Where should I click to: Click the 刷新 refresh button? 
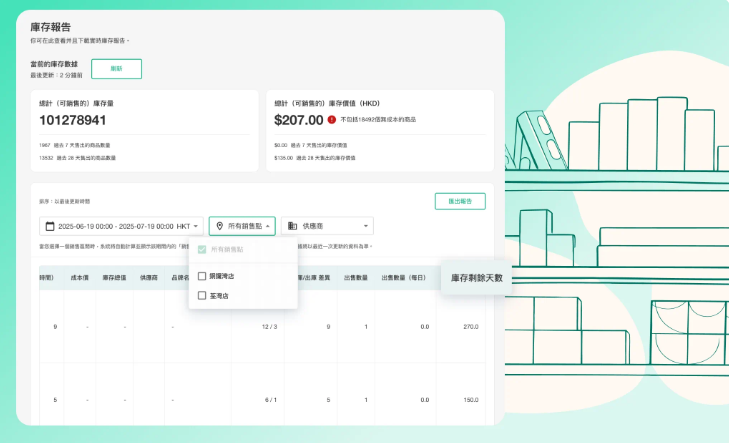coord(116,69)
